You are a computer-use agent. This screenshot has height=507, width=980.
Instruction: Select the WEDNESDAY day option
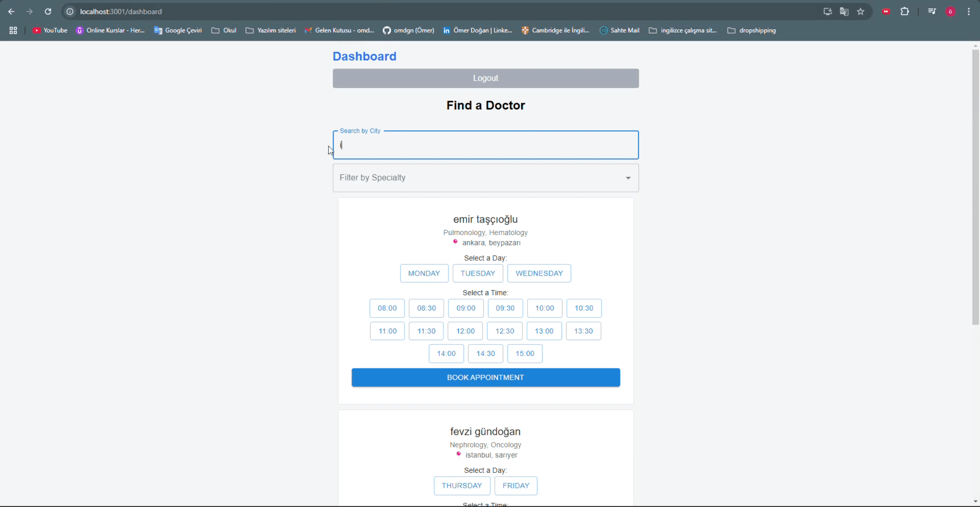tap(539, 273)
